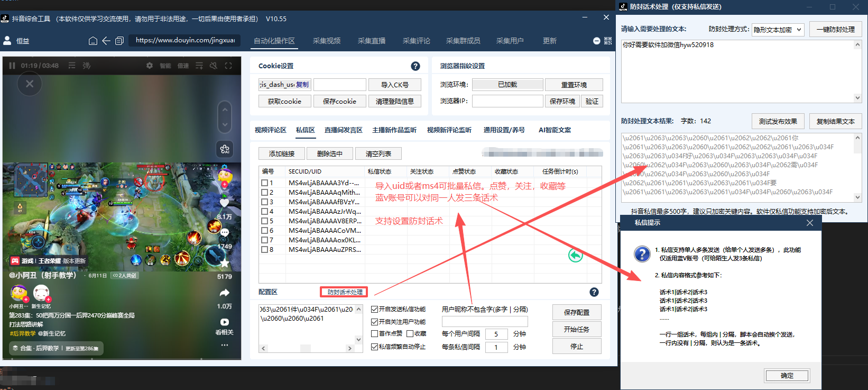Click the 浏览器IP input field
Screen dimensions: 868x390
pos(507,101)
